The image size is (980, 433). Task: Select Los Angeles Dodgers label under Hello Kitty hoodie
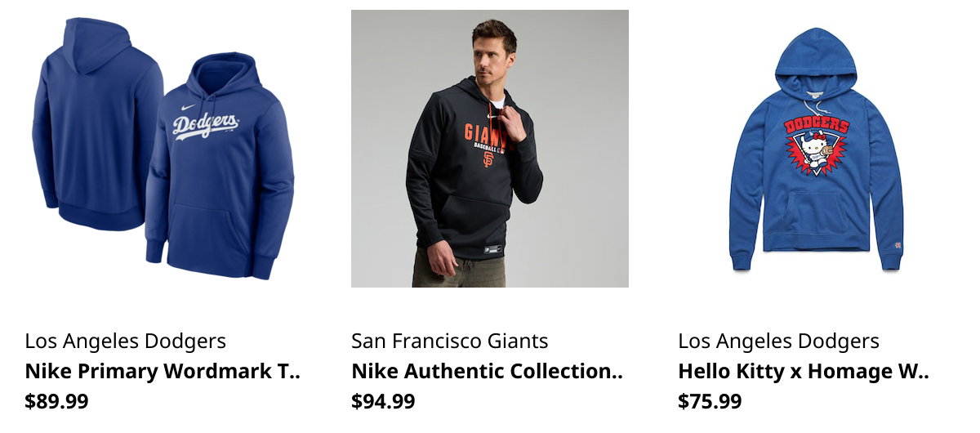[x=779, y=341]
